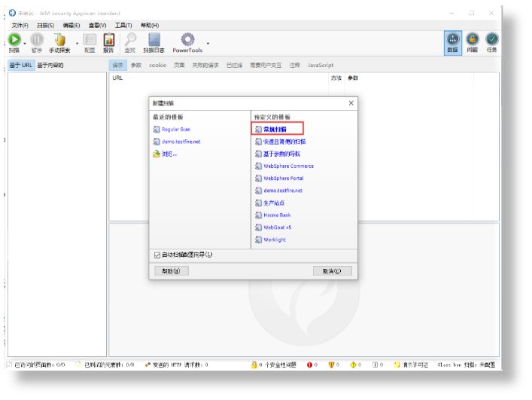
Task: Switch to the 已过滤 tab
Action: (x=235, y=66)
